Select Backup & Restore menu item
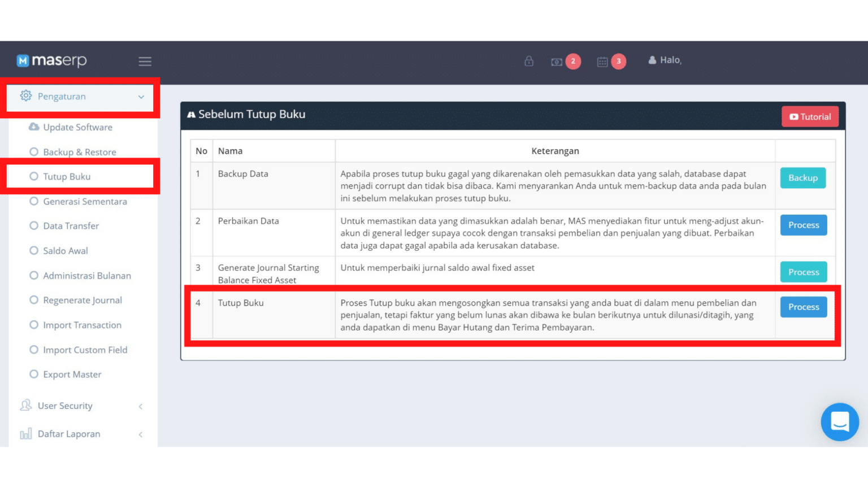This screenshot has width=868, height=488. coord(79,152)
